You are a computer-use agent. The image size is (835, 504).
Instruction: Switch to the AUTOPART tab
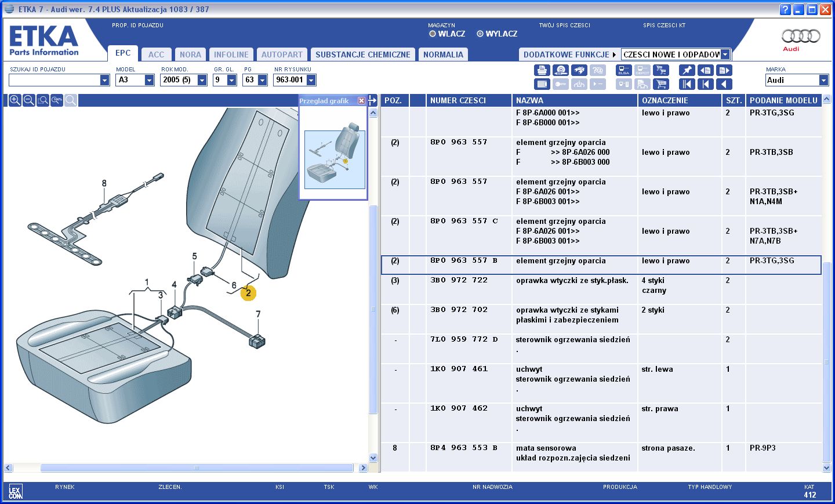click(282, 55)
